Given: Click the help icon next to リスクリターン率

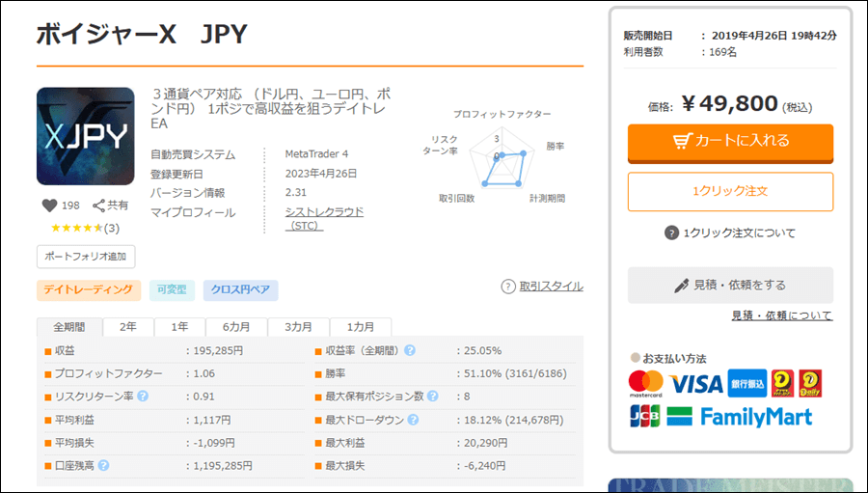Looking at the screenshot, I should point(143,397).
